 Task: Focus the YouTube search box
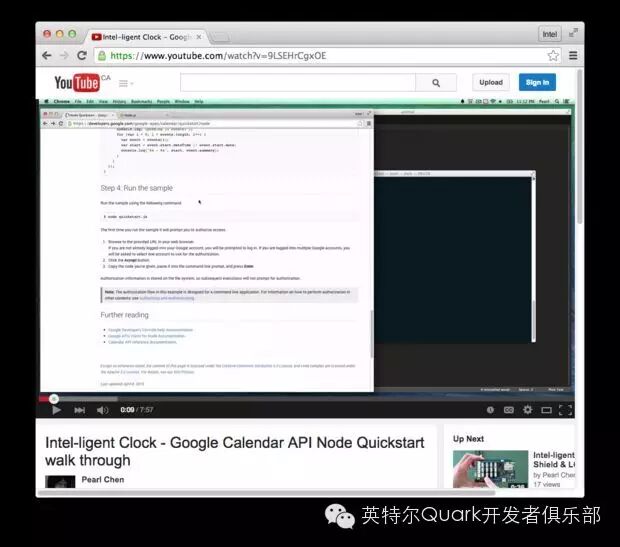297,83
